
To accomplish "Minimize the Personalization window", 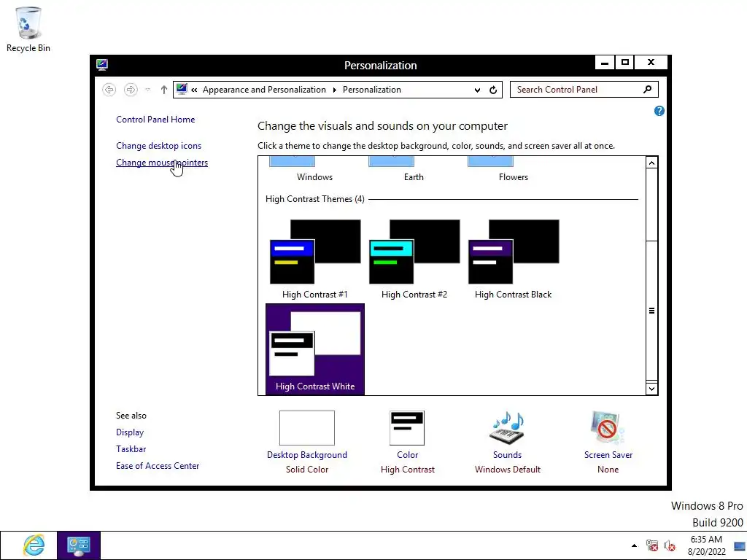I will 605,63.
